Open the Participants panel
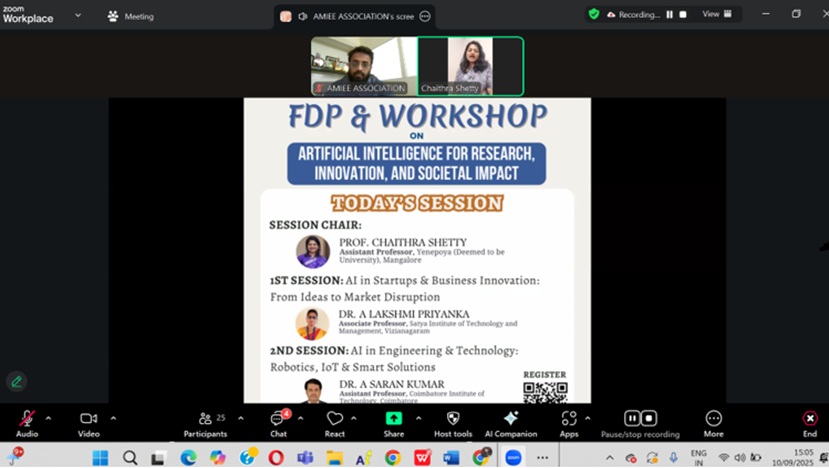The width and height of the screenshot is (829, 468). [x=205, y=419]
